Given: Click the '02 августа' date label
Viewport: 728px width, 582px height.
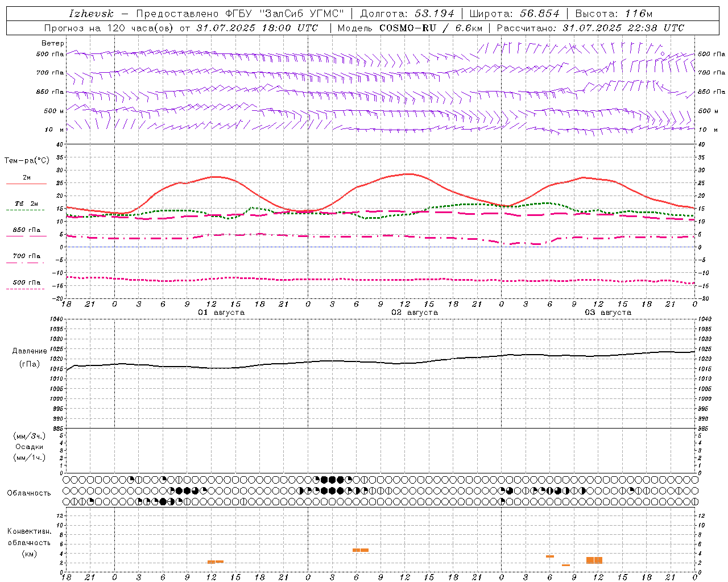Looking at the screenshot, I should pyautogui.click(x=415, y=313).
